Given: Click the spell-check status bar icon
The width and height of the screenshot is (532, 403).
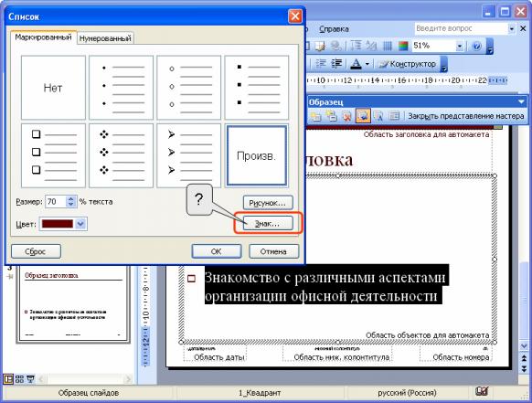Looking at the screenshot, I should pyautogui.click(x=482, y=392).
